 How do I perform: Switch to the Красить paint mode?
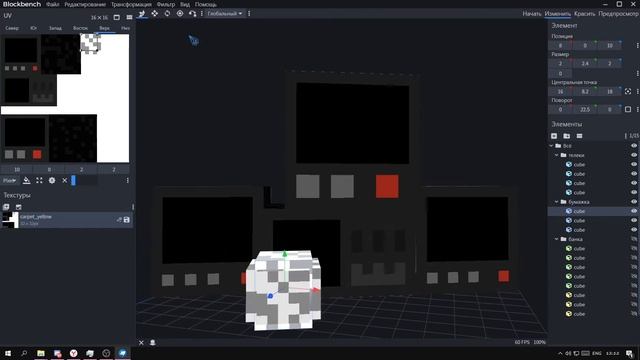[x=584, y=13]
